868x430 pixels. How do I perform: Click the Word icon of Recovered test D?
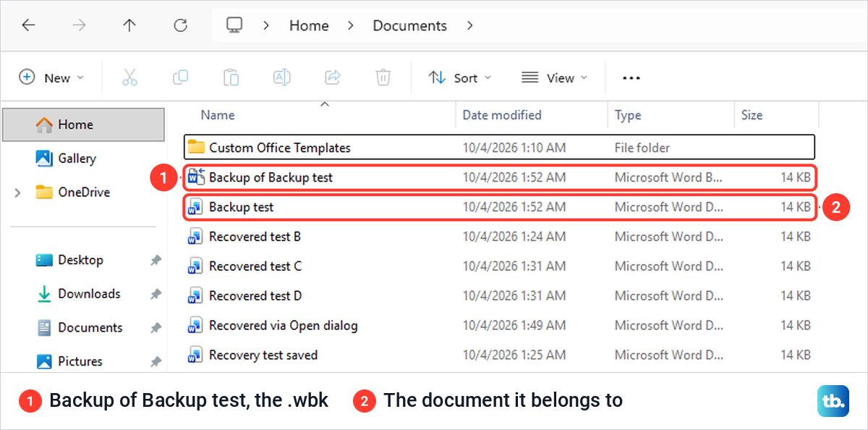195,296
